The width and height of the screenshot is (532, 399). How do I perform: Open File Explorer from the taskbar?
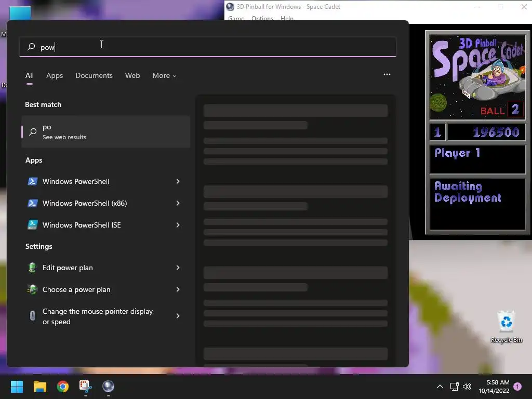click(39, 387)
